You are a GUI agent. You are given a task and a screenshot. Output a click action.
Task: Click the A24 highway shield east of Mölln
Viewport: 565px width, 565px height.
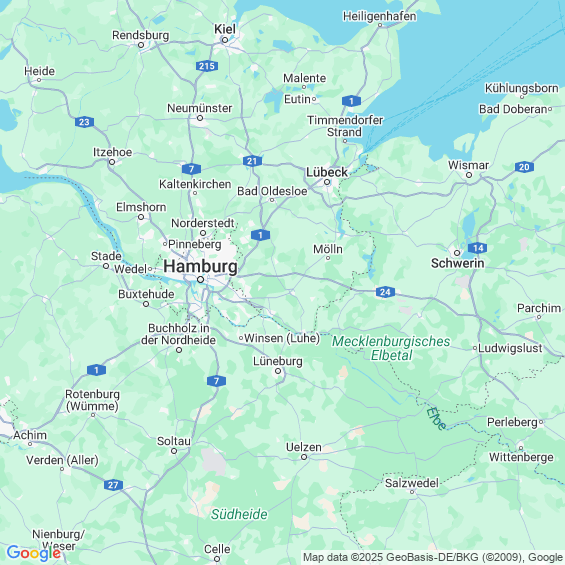385,292
